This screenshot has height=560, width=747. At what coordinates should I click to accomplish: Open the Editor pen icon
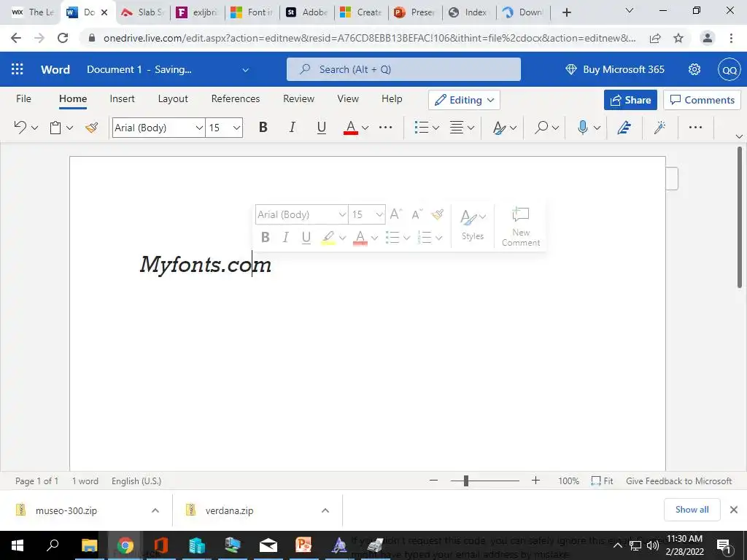[x=624, y=127]
